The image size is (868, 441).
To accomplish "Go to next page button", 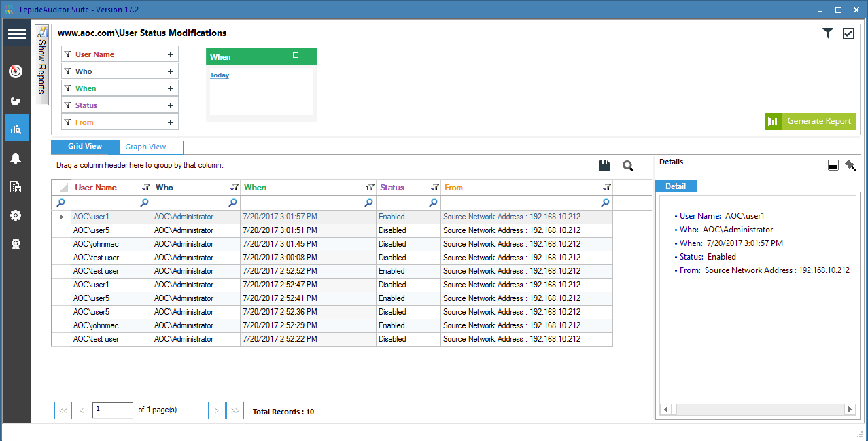I will click(216, 410).
